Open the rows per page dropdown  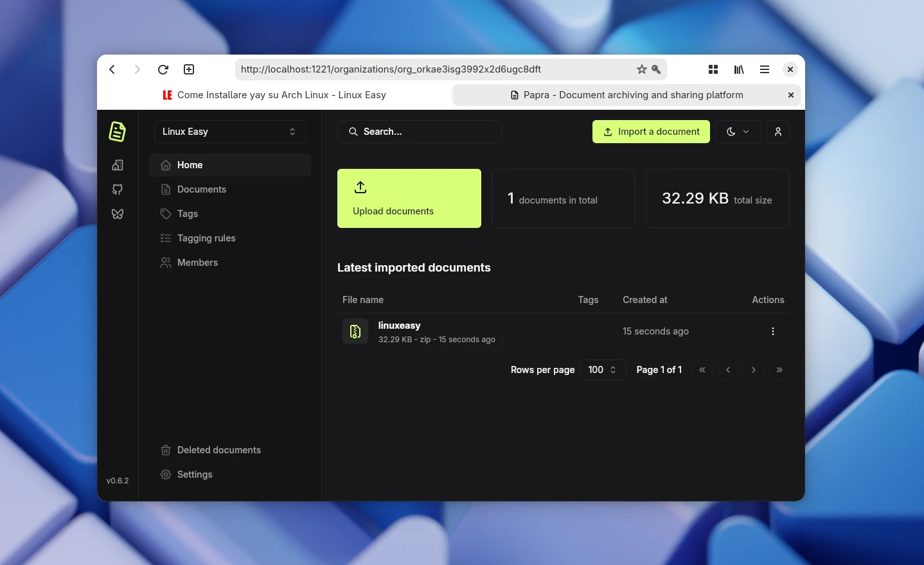(603, 370)
